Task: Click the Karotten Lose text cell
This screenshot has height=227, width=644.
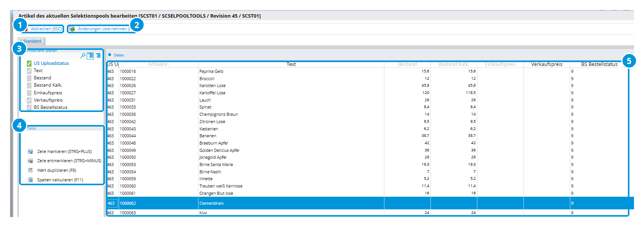Action: (x=212, y=86)
